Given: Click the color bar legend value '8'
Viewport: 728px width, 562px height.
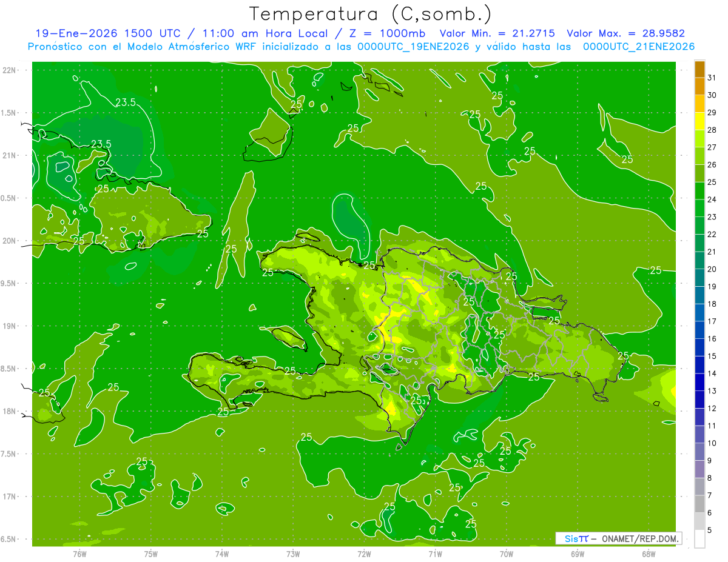Looking at the screenshot, I should coord(710,478).
